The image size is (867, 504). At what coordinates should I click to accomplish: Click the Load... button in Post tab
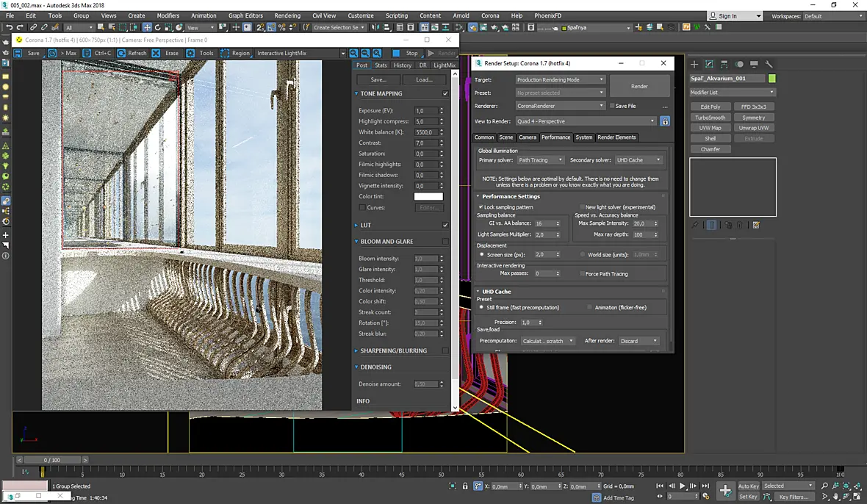[x=424, y=79]
